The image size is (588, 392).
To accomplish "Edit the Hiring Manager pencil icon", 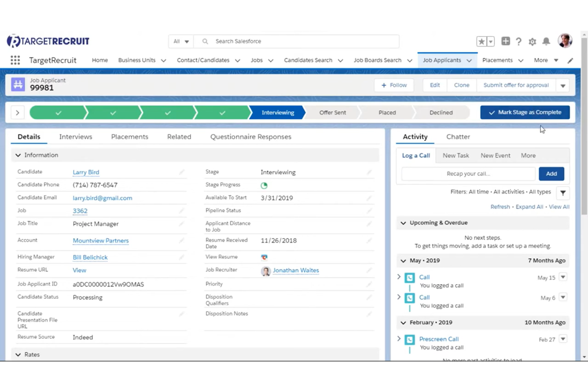I will point(182,257).
